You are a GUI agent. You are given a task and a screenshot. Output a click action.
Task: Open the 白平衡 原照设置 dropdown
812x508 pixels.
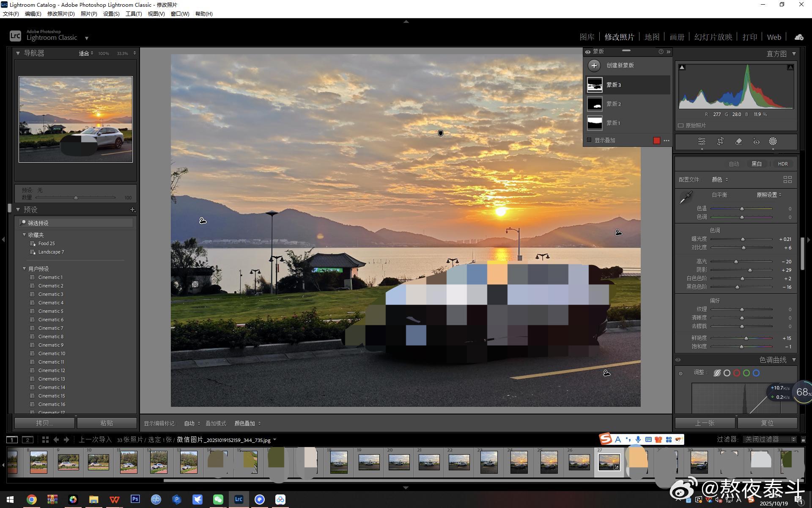point(768,195)
